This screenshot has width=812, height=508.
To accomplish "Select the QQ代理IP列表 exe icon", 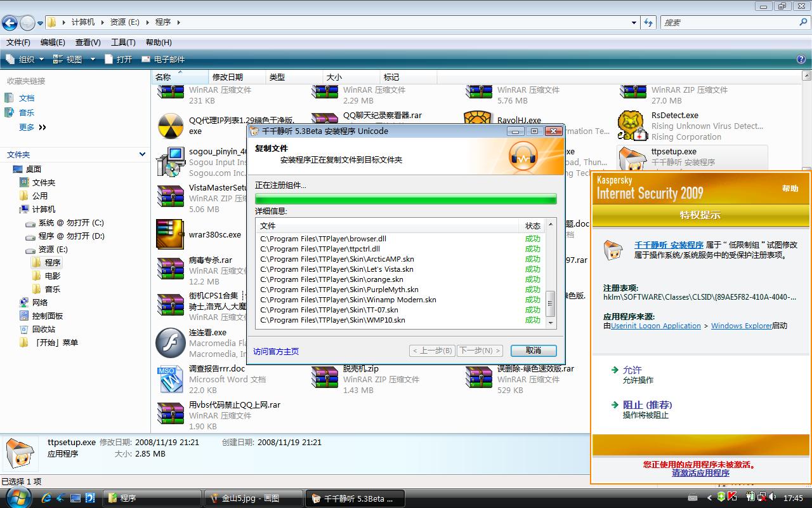I will tap(170, 126).
